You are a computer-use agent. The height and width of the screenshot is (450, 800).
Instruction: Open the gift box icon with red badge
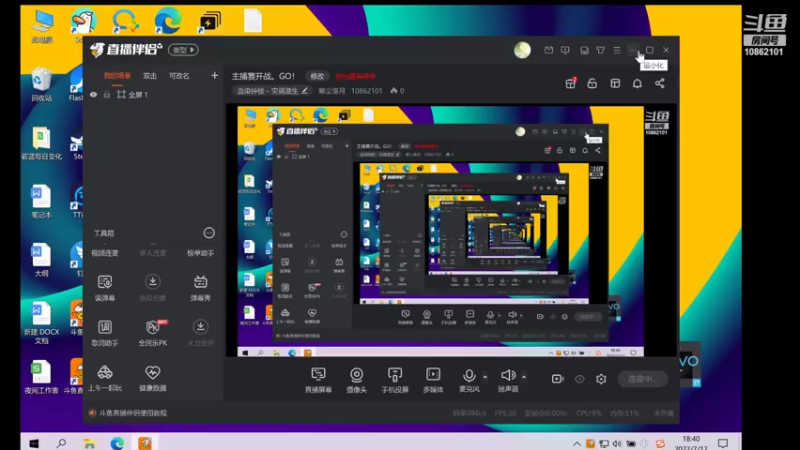[x=570, y=83]
